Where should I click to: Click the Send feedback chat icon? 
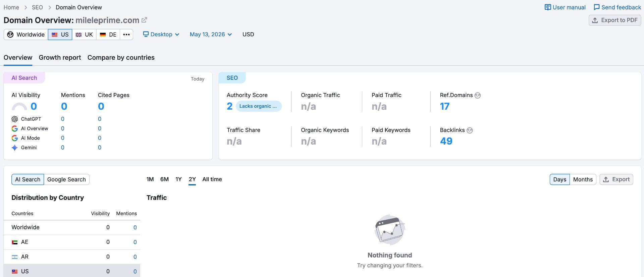tap(597, 7)
